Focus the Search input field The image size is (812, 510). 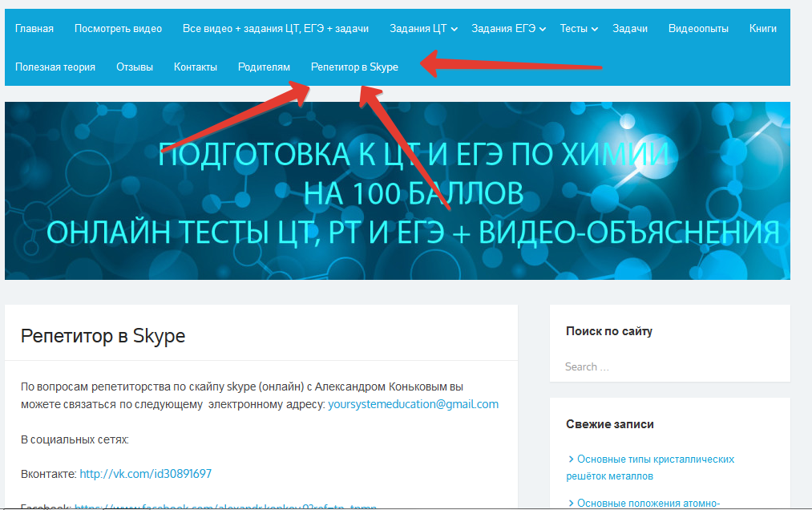coord(669,366)
